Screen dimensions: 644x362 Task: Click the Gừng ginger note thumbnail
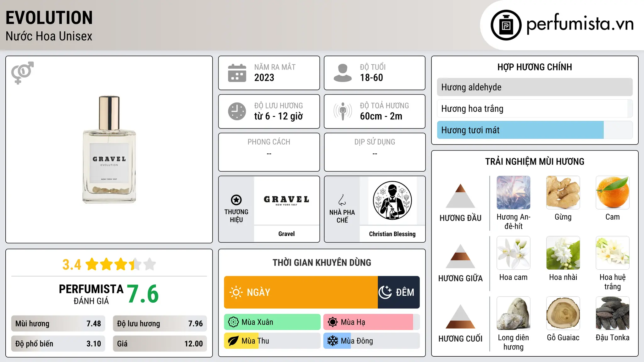coord(563,192)
